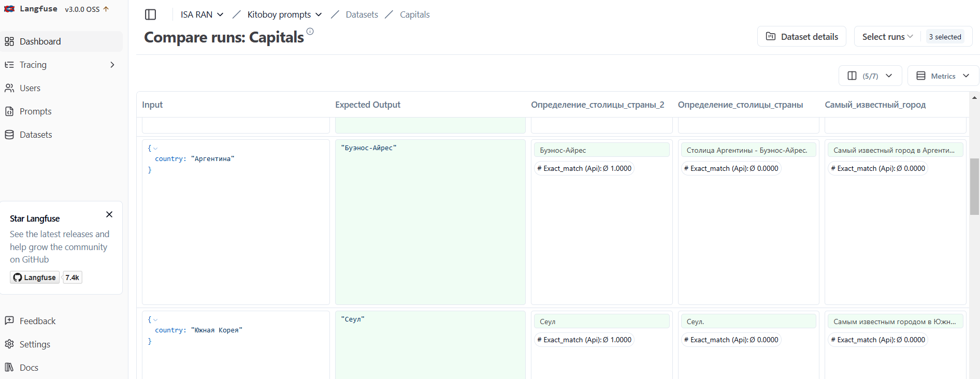Open Settings gear in sidebar
The height and width of the screenshot is (379, 980).
(x=9, y=344)
